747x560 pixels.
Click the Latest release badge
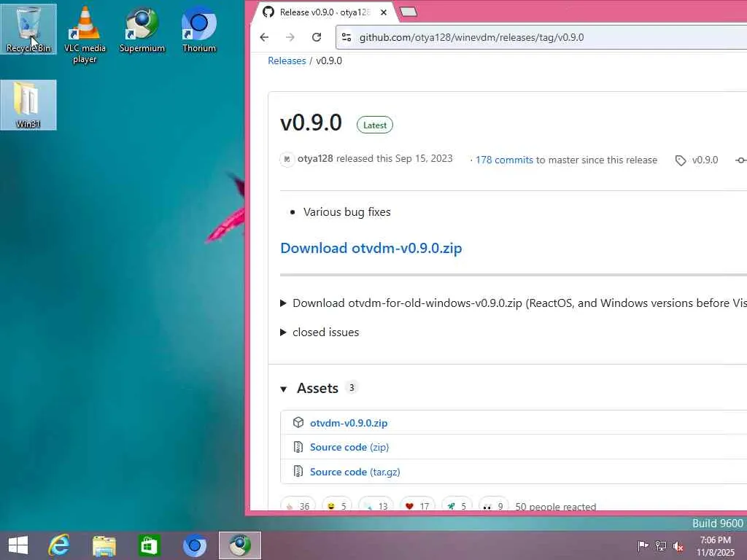375,125
